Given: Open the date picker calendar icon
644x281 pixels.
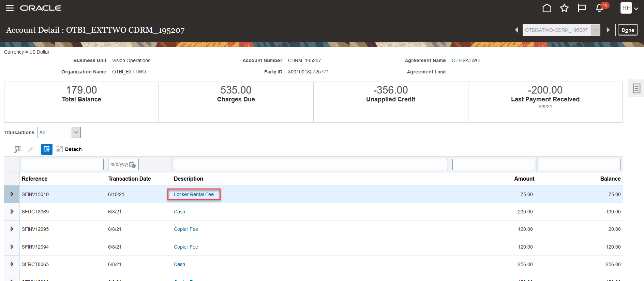Looking at the screenshot, I should (133, 165).
